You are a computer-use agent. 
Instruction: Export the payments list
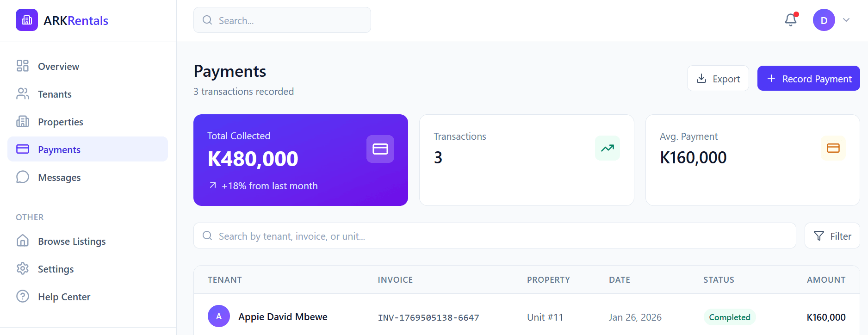[718, 79]
